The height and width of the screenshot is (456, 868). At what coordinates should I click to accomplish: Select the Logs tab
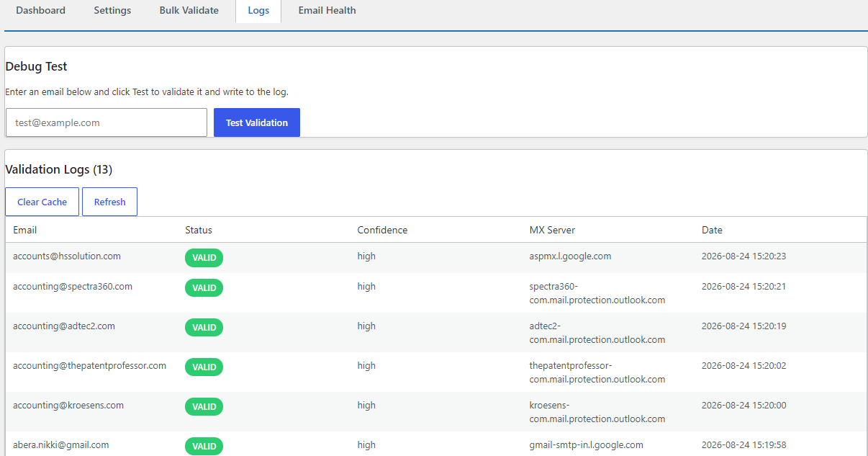click(258, 11)
